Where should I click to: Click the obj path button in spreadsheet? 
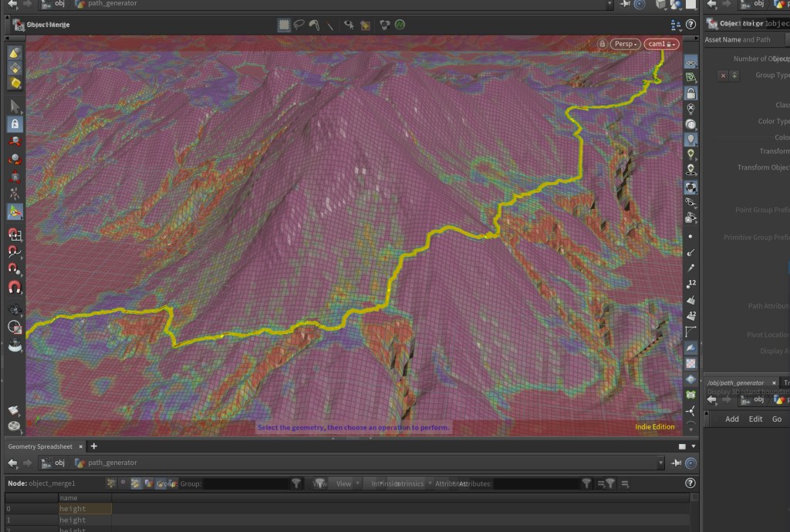click(x=53, y=463)
